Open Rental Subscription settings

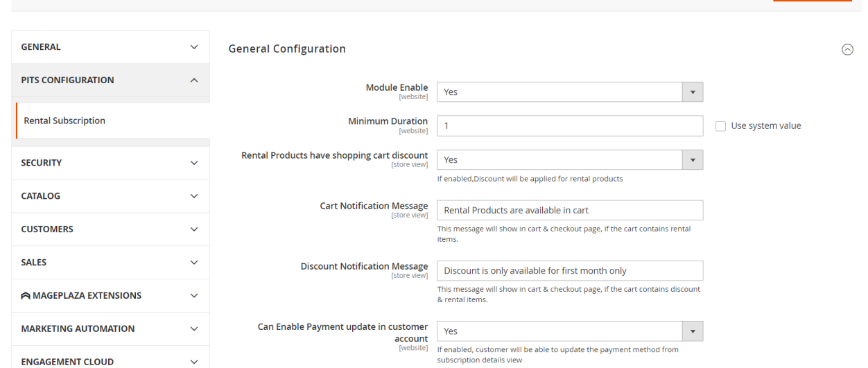click(x=64, y=121)
